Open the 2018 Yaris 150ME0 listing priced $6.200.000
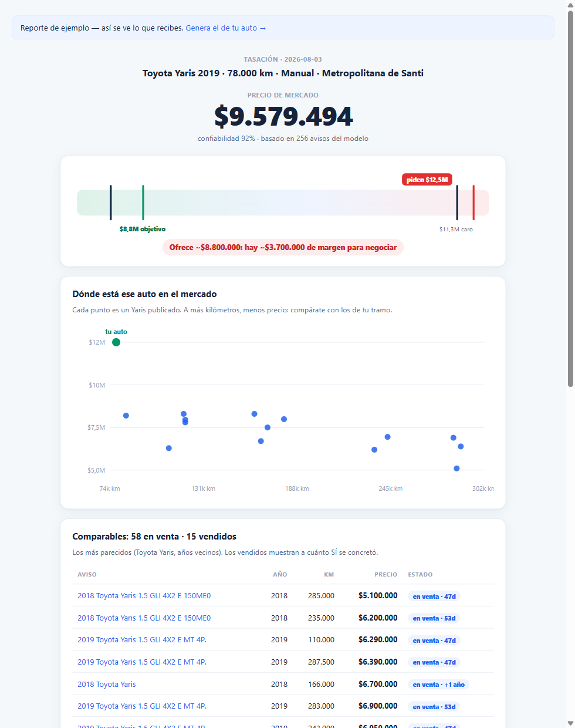This screenshot has height=728, width=575. coord(144,618)
